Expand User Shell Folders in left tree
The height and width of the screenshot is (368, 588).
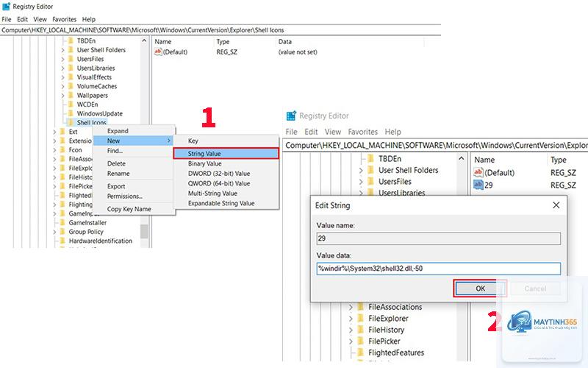click(62, 50)
